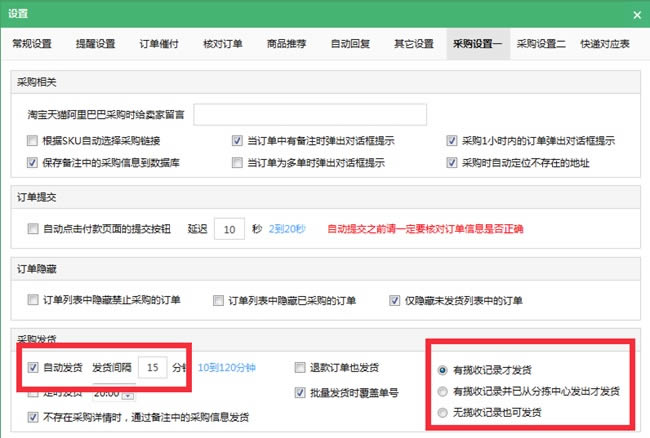Click the 延迟 seconds input showing 10

point(229,229)
